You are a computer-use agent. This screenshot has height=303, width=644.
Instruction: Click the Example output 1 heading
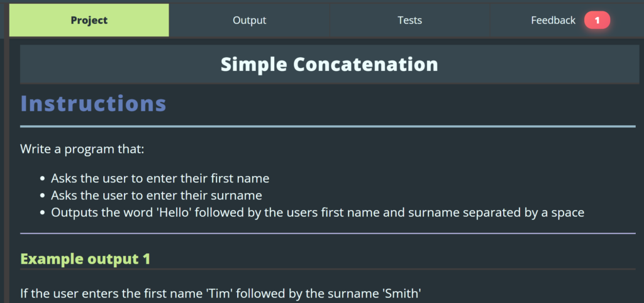(x=85, y=258)
